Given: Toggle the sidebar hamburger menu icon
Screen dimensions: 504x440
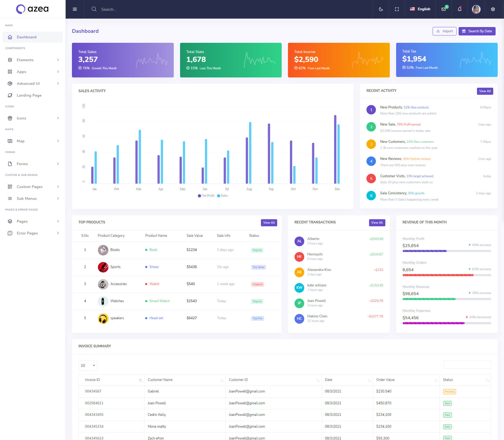Looking at the screenshot, I should (x=75, y=9).
